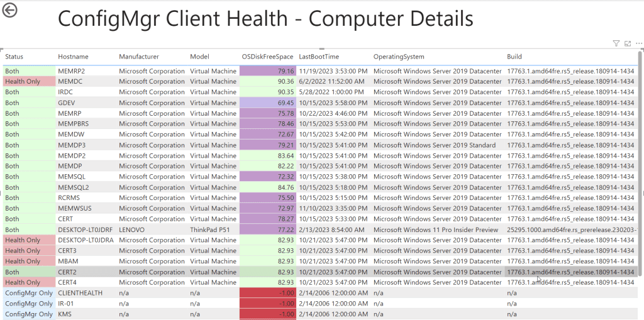Go back using the circled arrow icon

pos(10,10)
